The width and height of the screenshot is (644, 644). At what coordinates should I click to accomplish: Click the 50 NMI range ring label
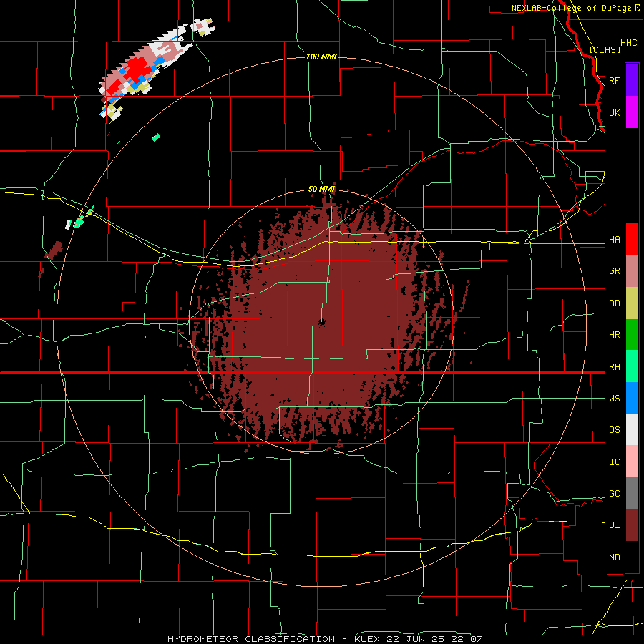click(321, 189)
